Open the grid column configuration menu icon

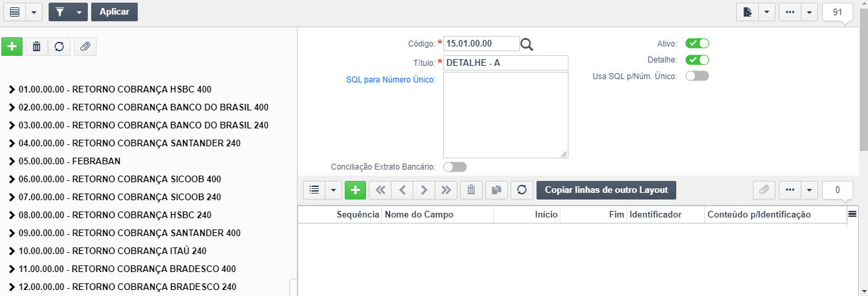[852, 214]
